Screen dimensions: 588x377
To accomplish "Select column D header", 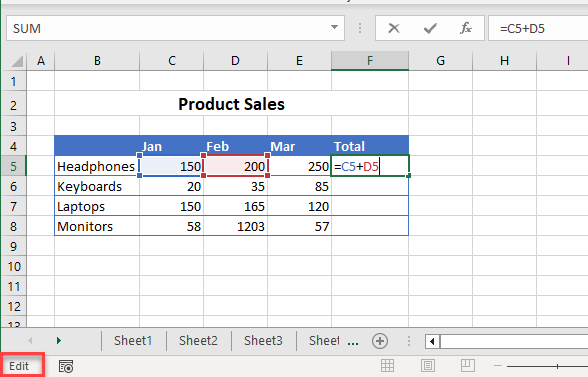I will (x=236, y=61).
